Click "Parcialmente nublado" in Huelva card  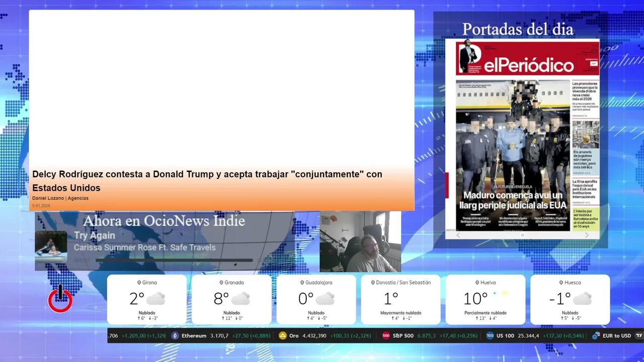tap(486, 313)
